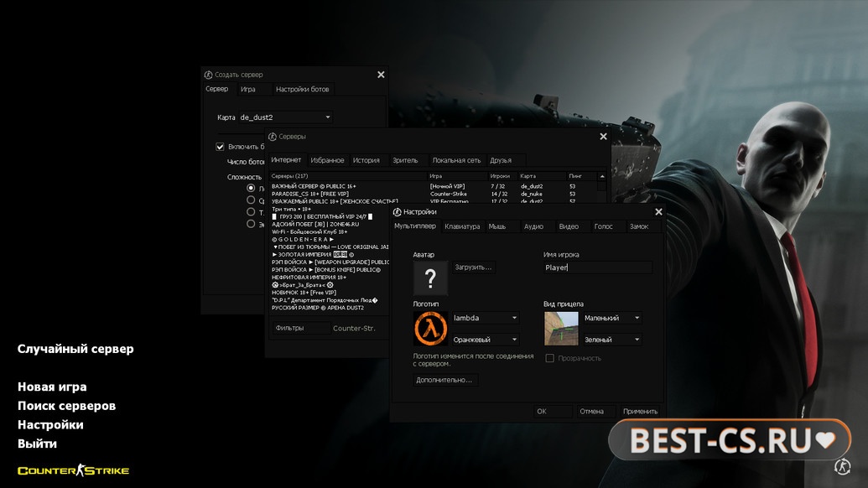
Task: Click the orange lambda logo preview
Action: point(430,328)
